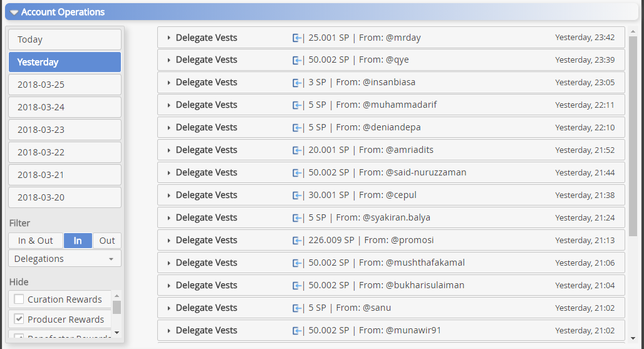The width and height of the screenshot is (644, 349).
Task: Uncheck the Producer Rewards hide checkbox
Action: tap(19, 319)
